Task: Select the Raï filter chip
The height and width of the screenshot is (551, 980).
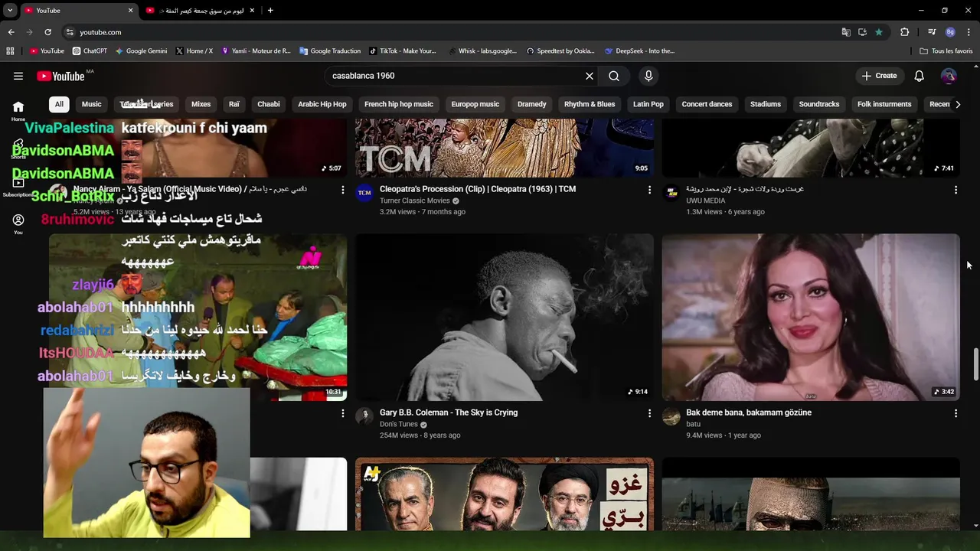Action: pos(234,104)
